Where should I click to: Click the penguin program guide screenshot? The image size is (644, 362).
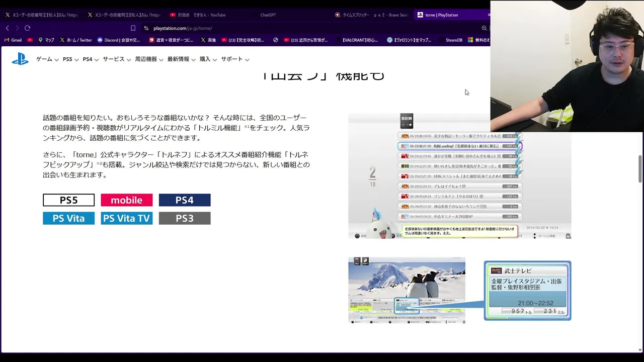[x=407, y=291]
